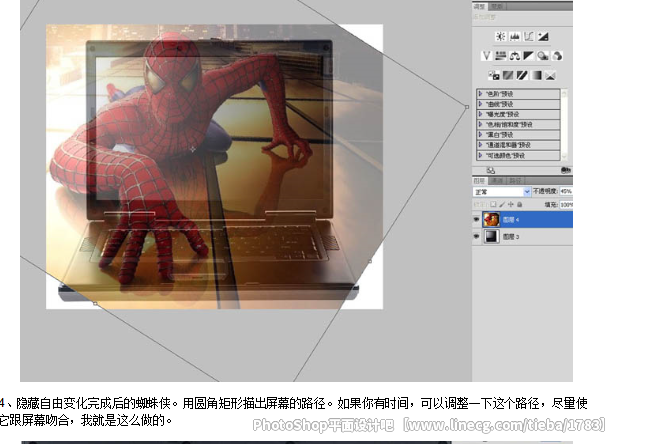
Task: Open the blend mode 正常 dropdown
Action: pos(501,192)
